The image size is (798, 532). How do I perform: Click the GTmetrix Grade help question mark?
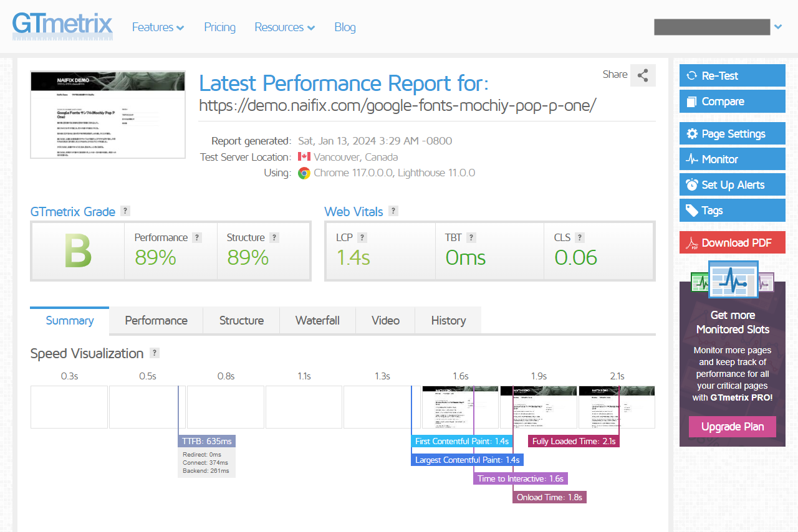pyautogui.click(x=125, y=211)
